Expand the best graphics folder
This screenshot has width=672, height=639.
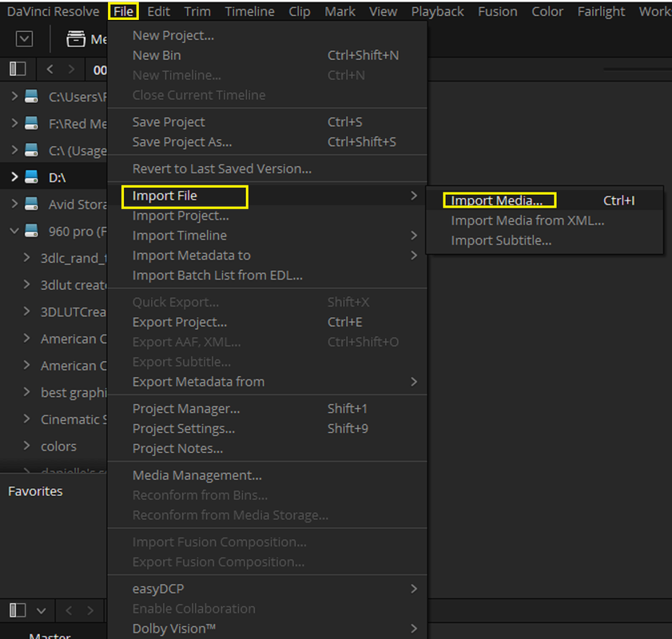point(26,392)
